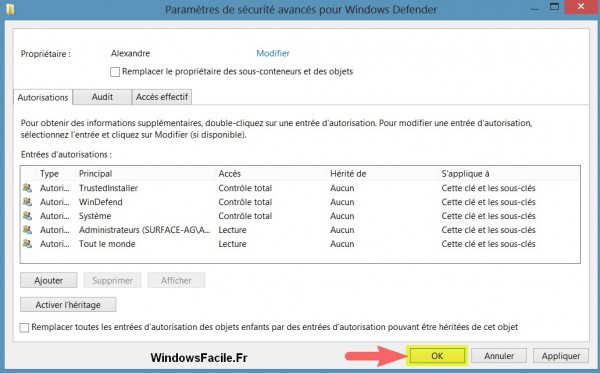Select the Tout le monde principal entry
Screen dimensions: 600x373
pos(107,244)
